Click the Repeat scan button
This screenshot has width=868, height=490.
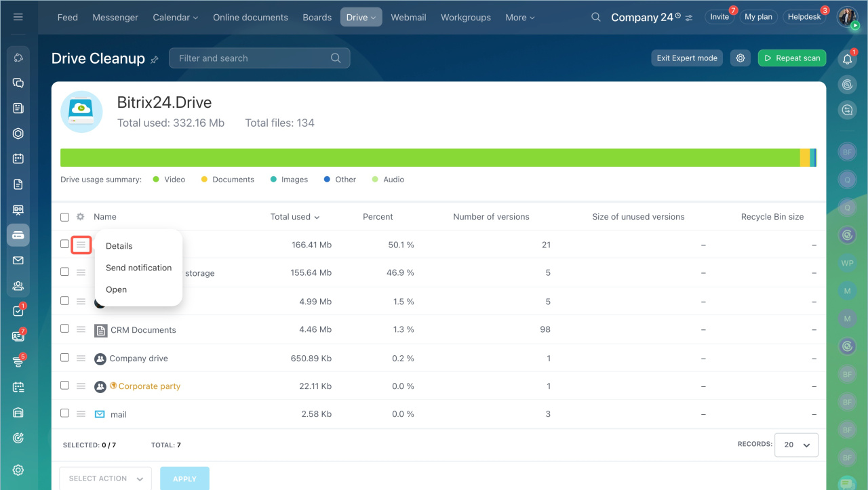pos(792,58)
